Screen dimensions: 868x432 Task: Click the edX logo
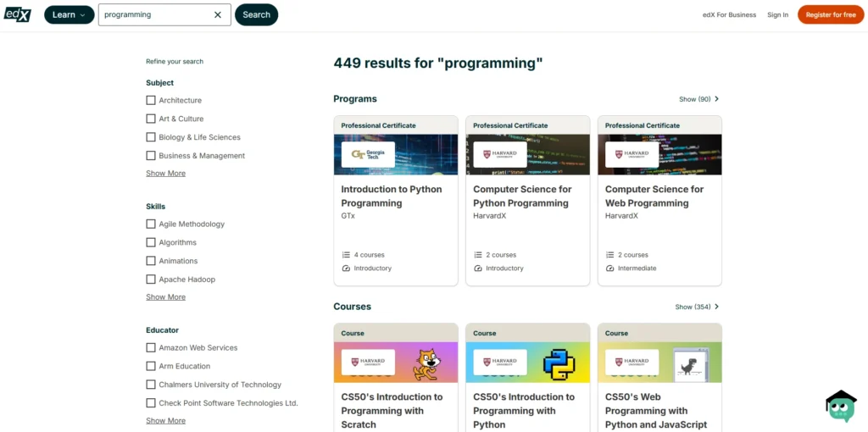[x=17, y=14]
